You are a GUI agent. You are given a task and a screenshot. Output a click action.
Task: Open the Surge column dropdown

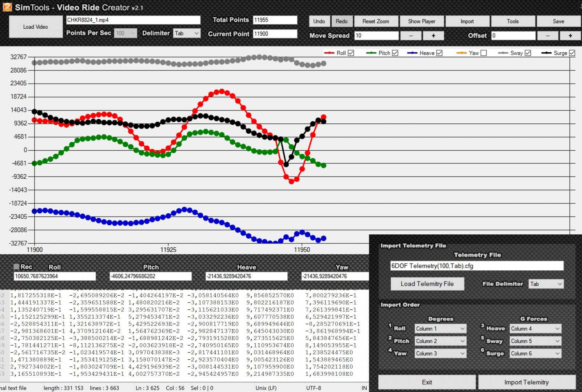point(535,353)
